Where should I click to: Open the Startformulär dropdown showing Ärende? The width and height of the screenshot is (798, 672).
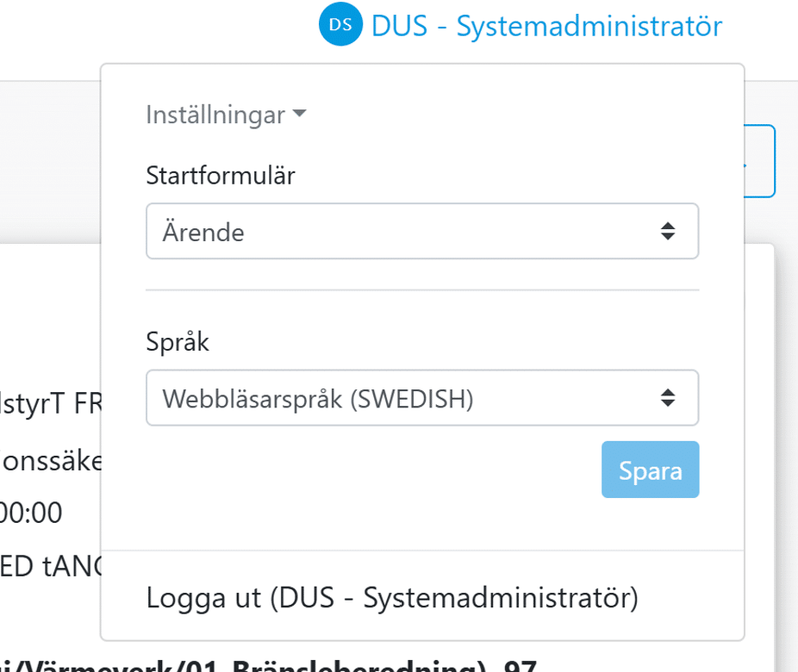[x=421, y=231]
